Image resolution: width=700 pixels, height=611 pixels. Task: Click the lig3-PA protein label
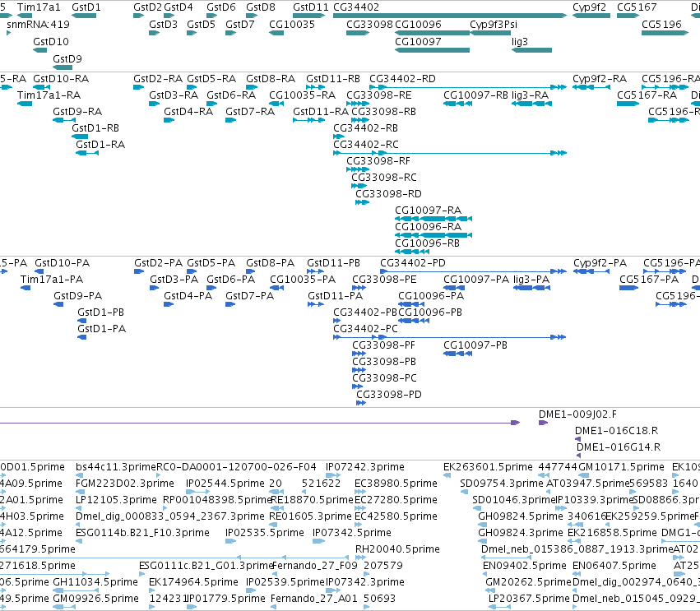pos(531,280)
